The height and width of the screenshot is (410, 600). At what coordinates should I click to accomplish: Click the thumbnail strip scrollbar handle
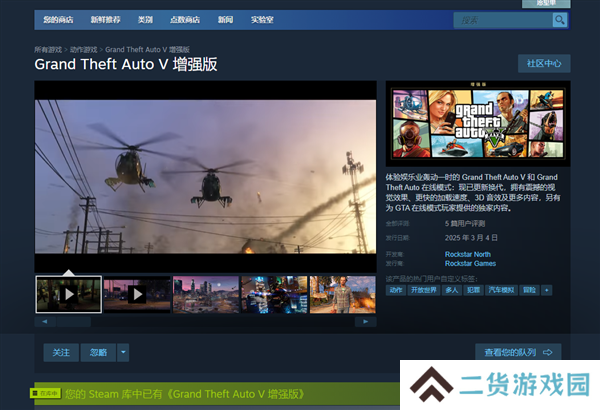click(73, 322)
